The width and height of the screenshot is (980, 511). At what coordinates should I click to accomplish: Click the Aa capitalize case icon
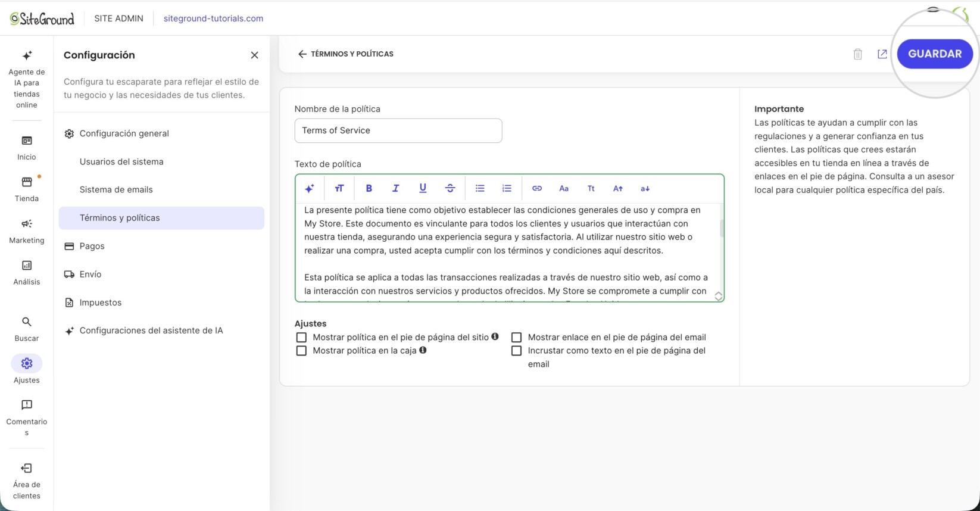564,188
